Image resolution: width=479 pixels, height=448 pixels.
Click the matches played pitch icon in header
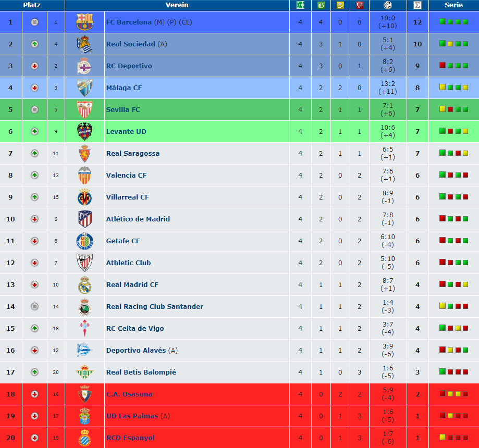pyautogui.click(x=300, y=5)
